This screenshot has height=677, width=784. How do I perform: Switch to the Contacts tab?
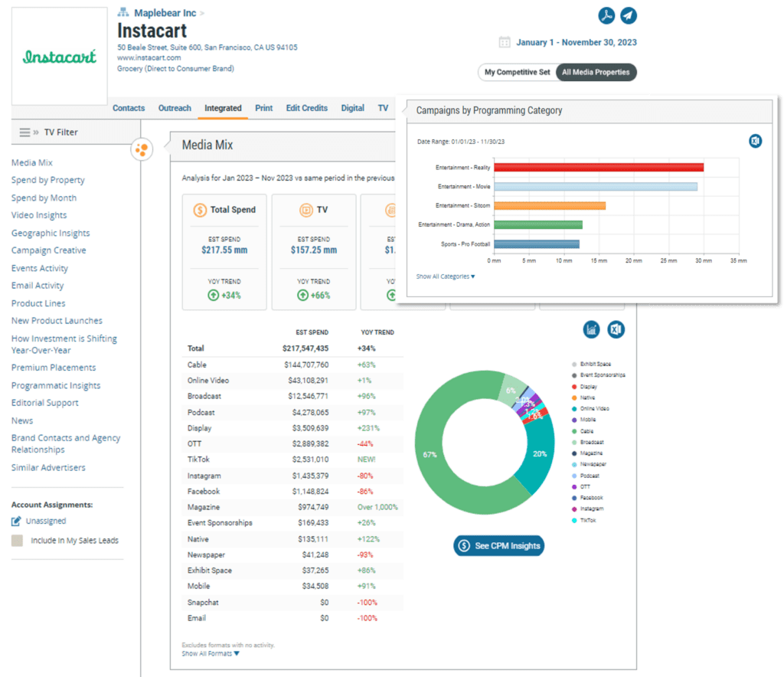(129, 108)
